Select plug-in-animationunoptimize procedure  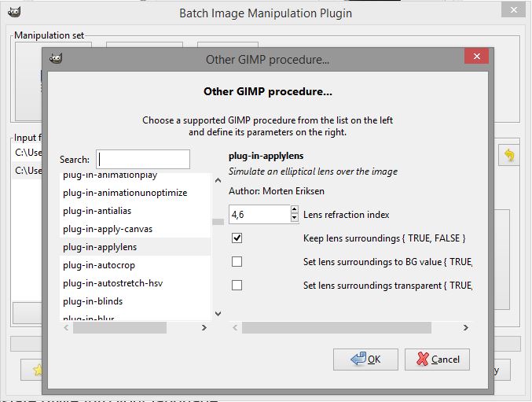135,193
